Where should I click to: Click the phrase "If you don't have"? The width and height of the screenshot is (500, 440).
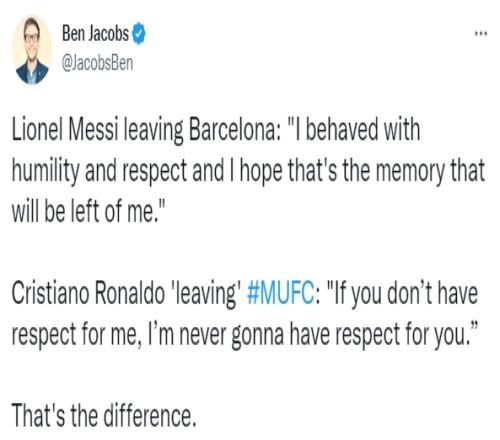402,293
